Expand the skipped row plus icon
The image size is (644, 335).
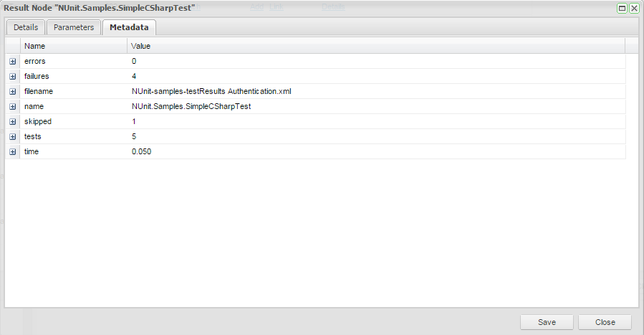tap(13, 122)
